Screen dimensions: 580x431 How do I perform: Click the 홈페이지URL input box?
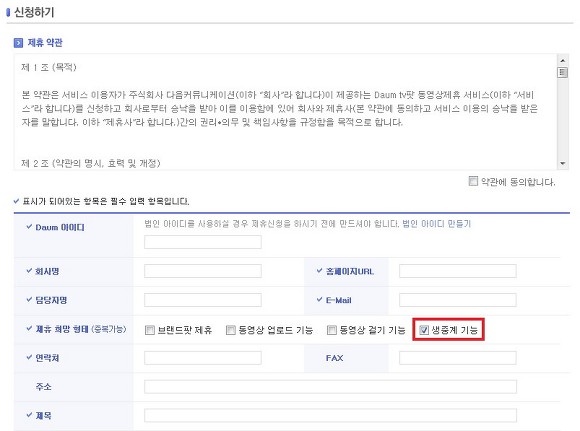pos(458,271)
